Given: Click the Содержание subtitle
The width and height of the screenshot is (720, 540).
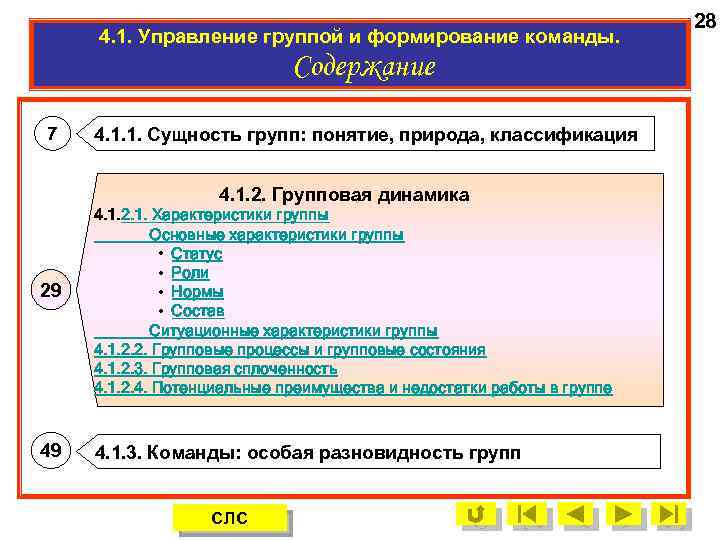Looking at the screenshot, I should coord(365,68).
